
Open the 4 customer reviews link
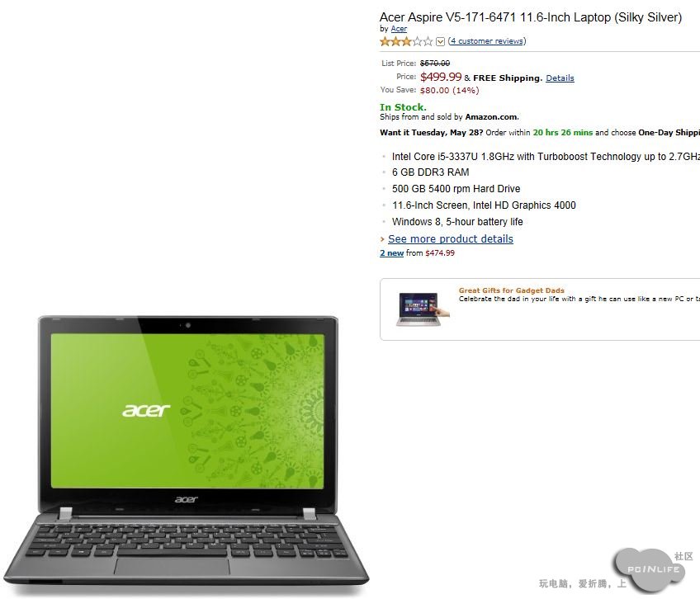487,41
